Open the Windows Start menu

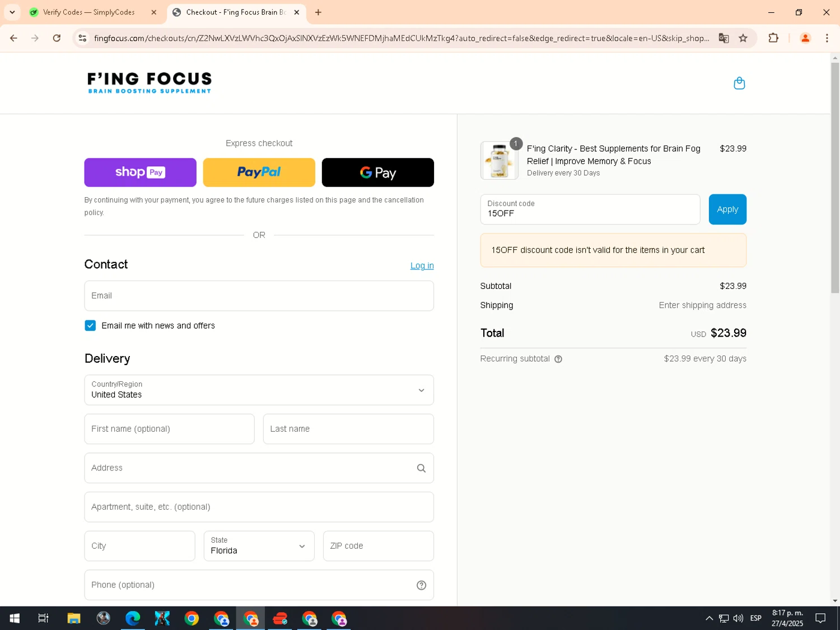coord(15,618)
